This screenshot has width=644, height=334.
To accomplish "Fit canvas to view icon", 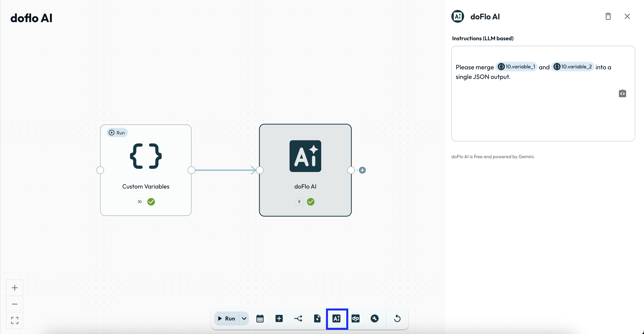I will (15, 320).
